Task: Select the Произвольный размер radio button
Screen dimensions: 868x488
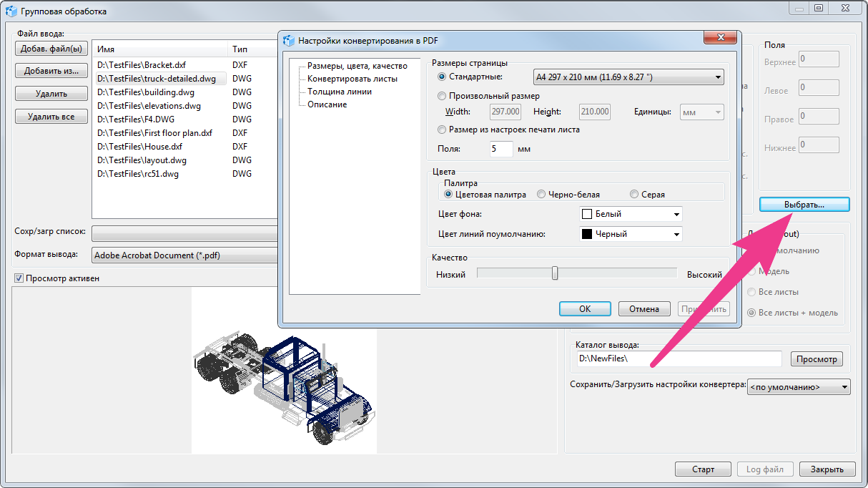Action: coord(441,96)
